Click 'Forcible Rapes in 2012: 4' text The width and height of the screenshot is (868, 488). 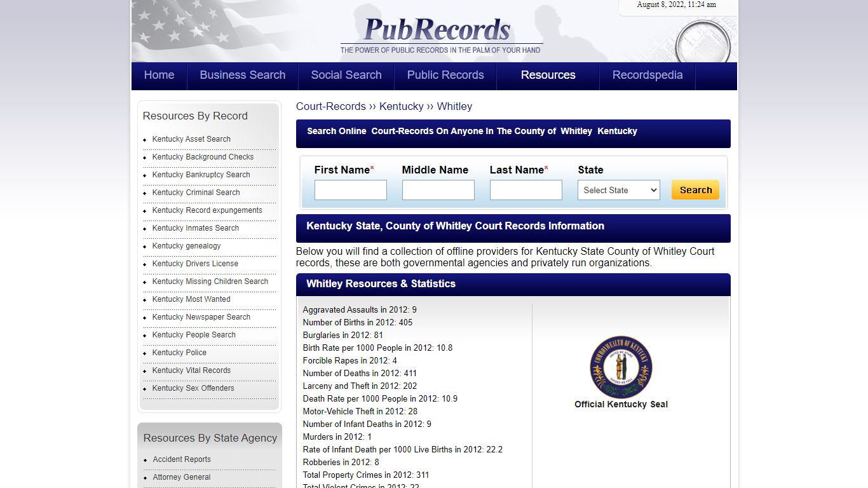click(x=350, y=361)
